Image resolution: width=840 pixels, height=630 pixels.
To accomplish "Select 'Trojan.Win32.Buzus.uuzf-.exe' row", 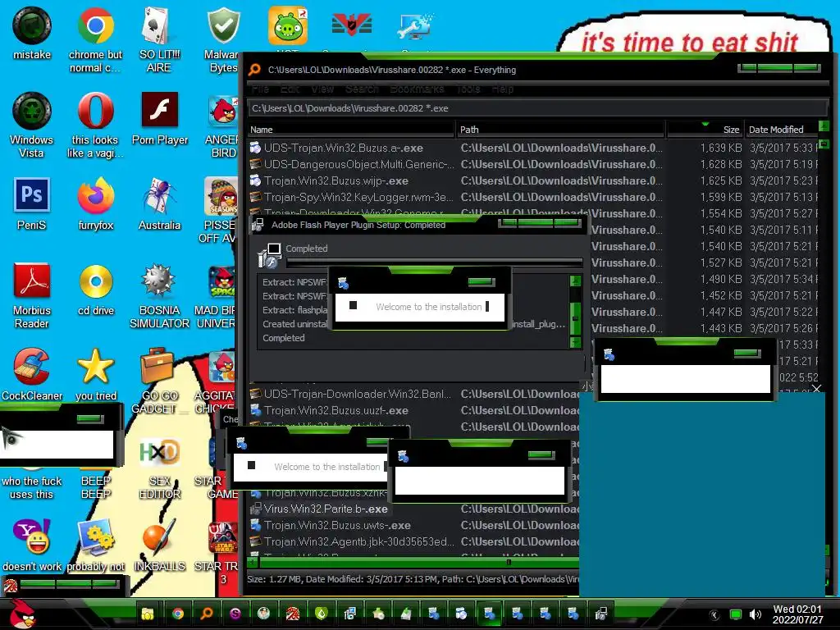I will pyautogui.click(x=413, y=411).
